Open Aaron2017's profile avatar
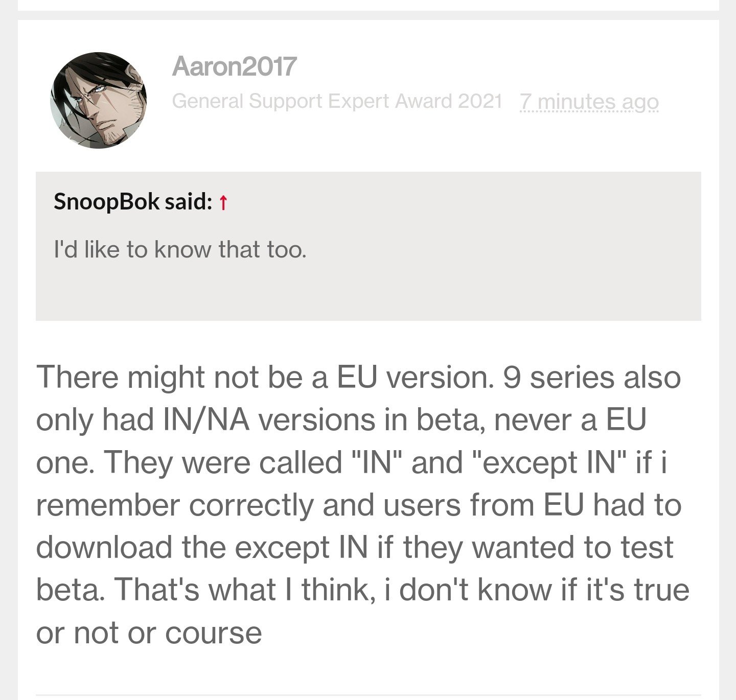 point(99,100)
